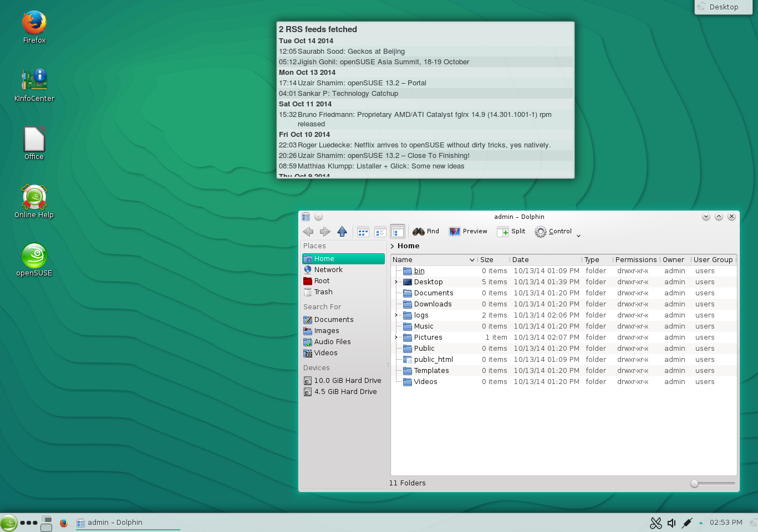The width and height of the screenshot is (758, 532).
Task: Sort by the Permissions column header
Action: tap(636, 260)
